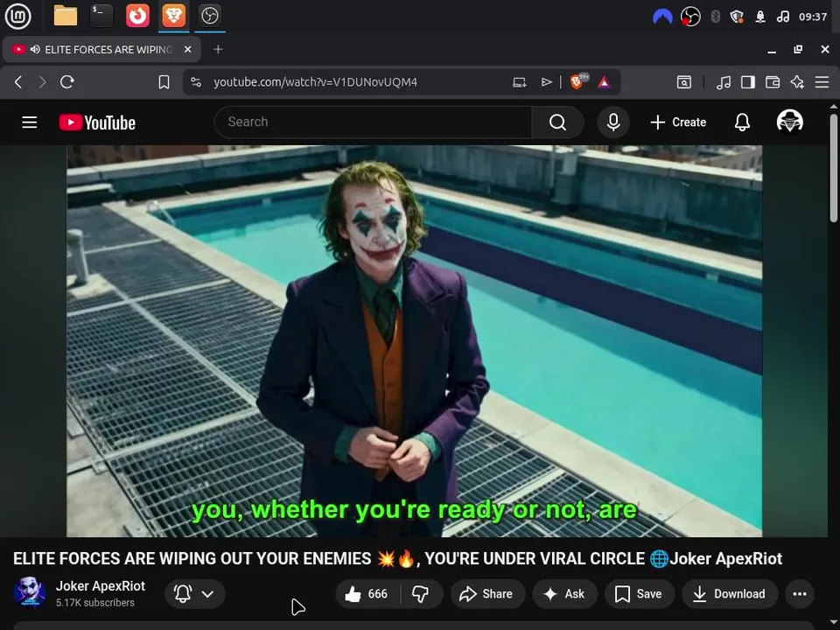Open a new browser tab

click(x=218, y=49)
